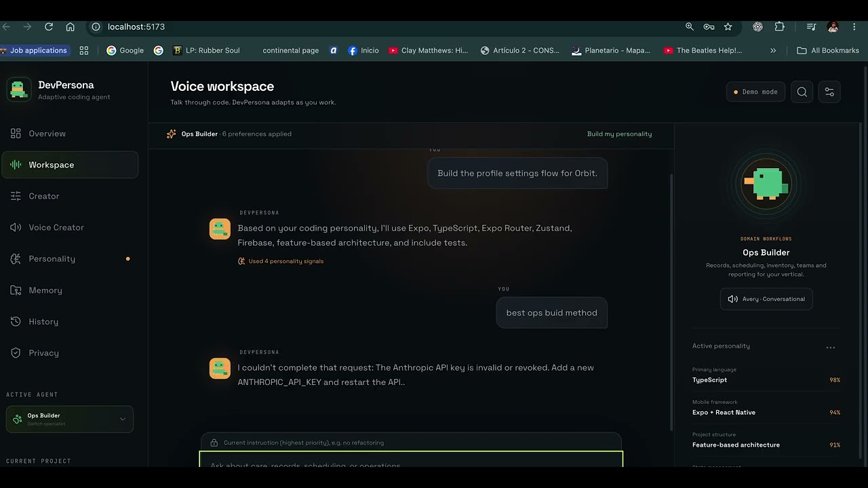
Task: Go to the Creator section
Action: click(x=70, y=196)
